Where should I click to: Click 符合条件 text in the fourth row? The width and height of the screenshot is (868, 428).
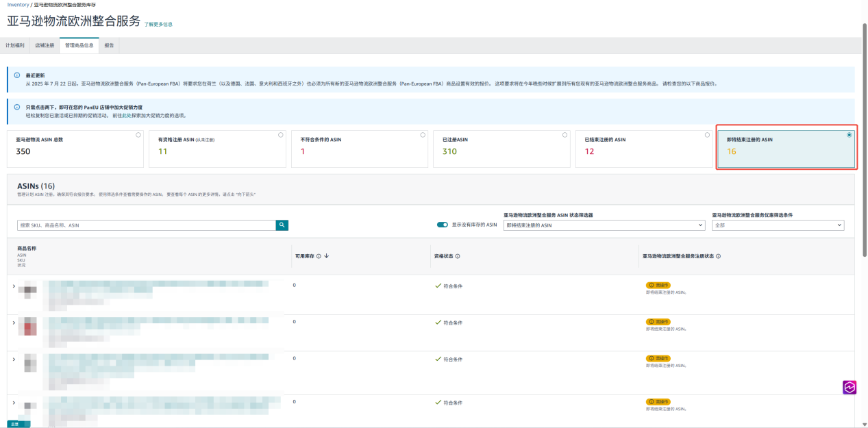pyautogui.click(x=453, y=403)
